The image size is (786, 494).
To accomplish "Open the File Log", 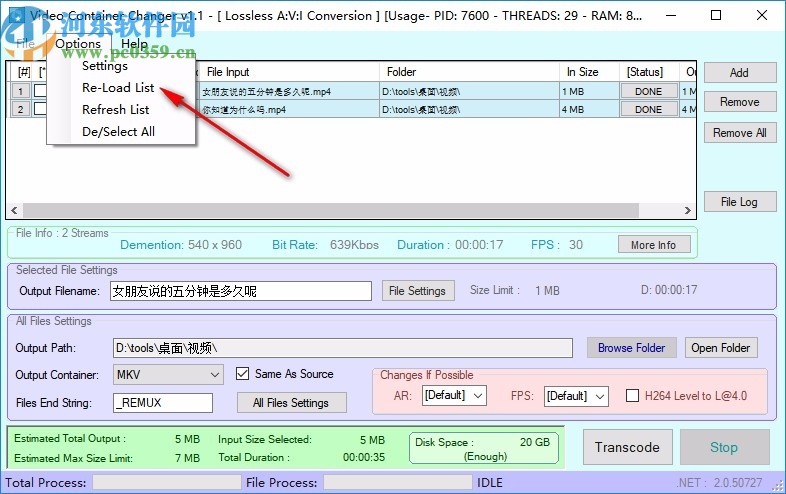I will point(740,202).
